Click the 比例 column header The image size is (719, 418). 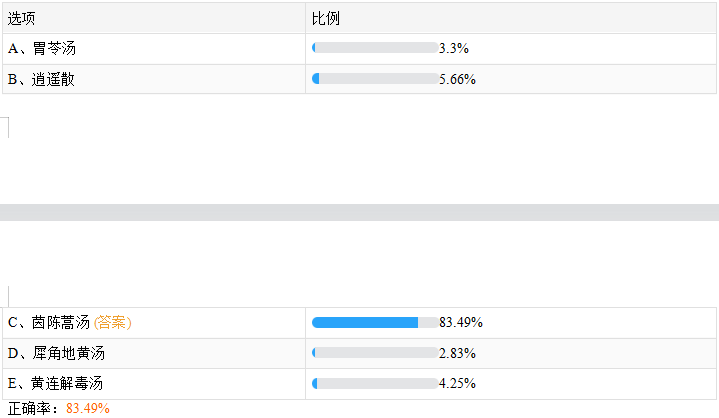tap(325, 19)
